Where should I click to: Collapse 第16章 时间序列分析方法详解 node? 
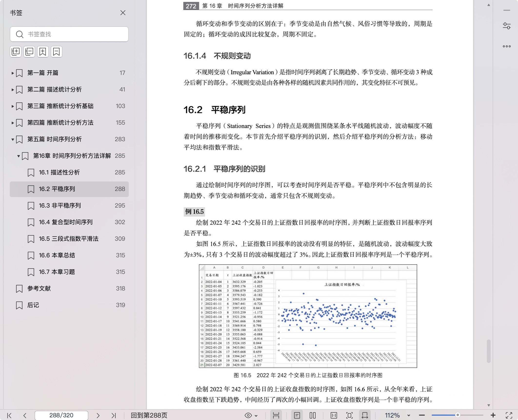(x=18, y=156)
